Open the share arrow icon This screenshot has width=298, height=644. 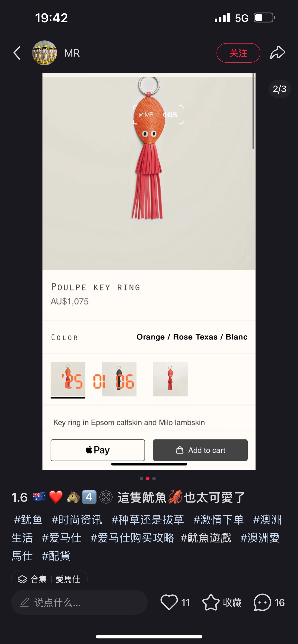[278, 52]
